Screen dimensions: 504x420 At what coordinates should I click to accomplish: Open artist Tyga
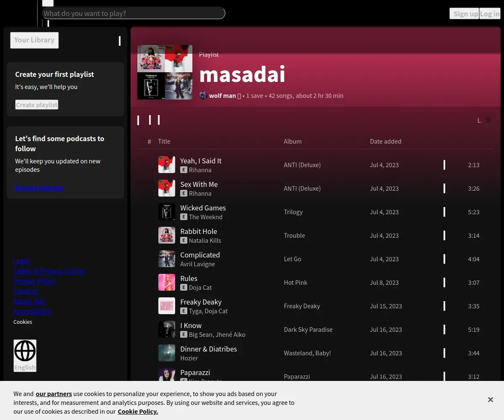click(x=195, y=311)
